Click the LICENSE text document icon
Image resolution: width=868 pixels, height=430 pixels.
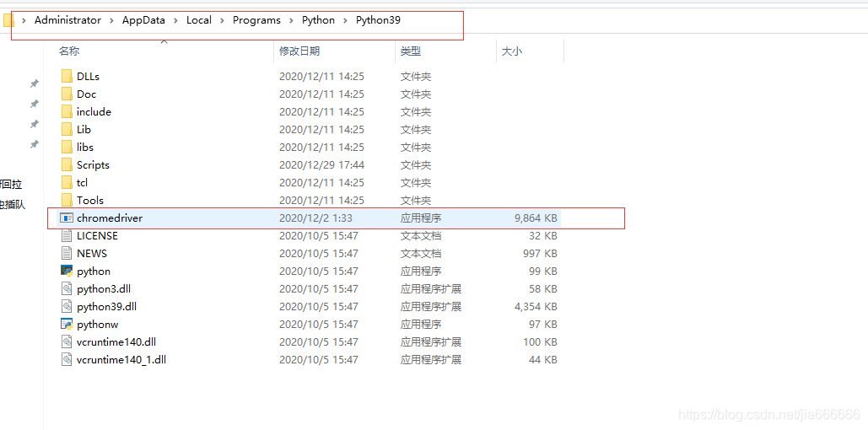point(67,236)
